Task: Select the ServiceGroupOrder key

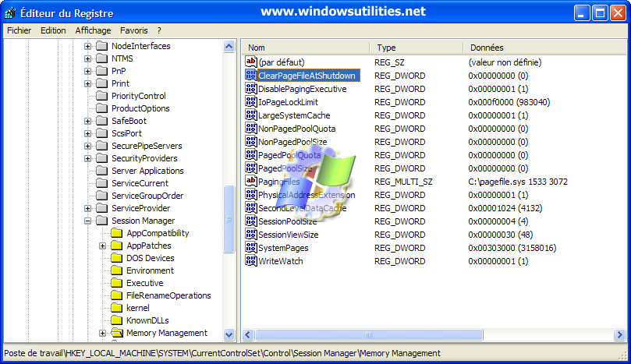Action: [147, 196]
